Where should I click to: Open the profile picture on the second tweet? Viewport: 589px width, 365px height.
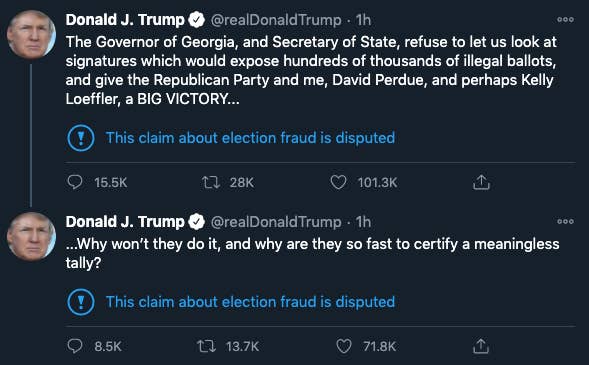pyautogui.click(x=32, y=237)
